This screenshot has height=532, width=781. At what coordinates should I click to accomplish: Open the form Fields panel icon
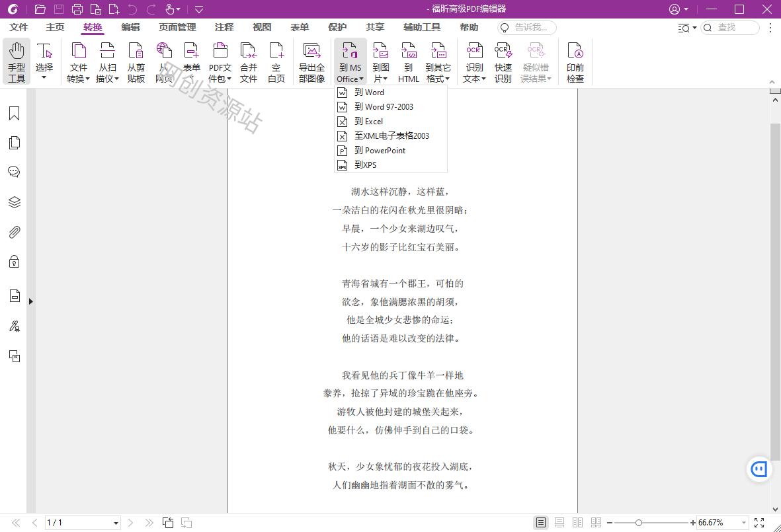pyautogui.click(x=15, y=296)
